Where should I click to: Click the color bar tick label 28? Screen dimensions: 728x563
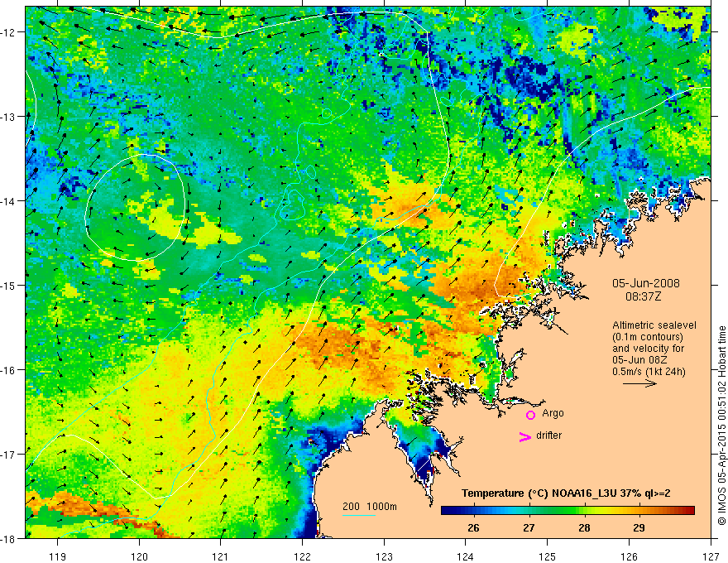point(584,527)
